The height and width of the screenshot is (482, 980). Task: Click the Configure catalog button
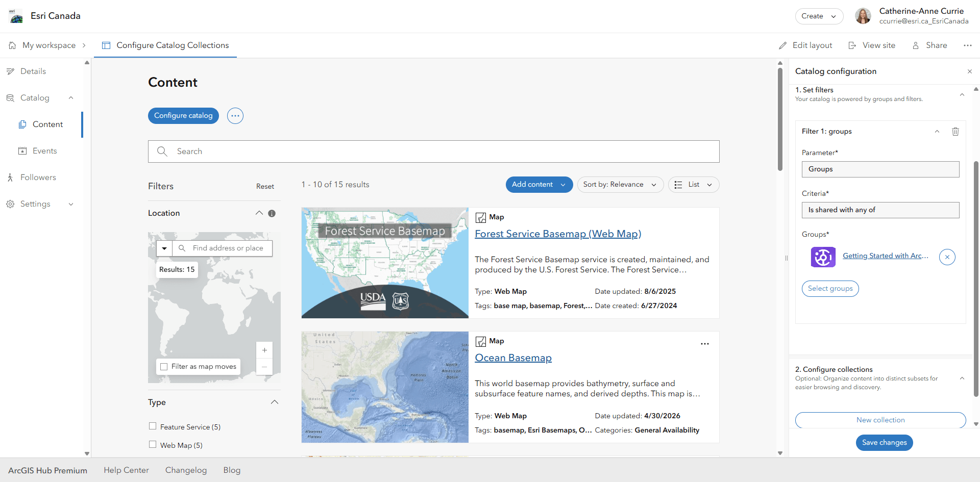[x=183, y=116]
